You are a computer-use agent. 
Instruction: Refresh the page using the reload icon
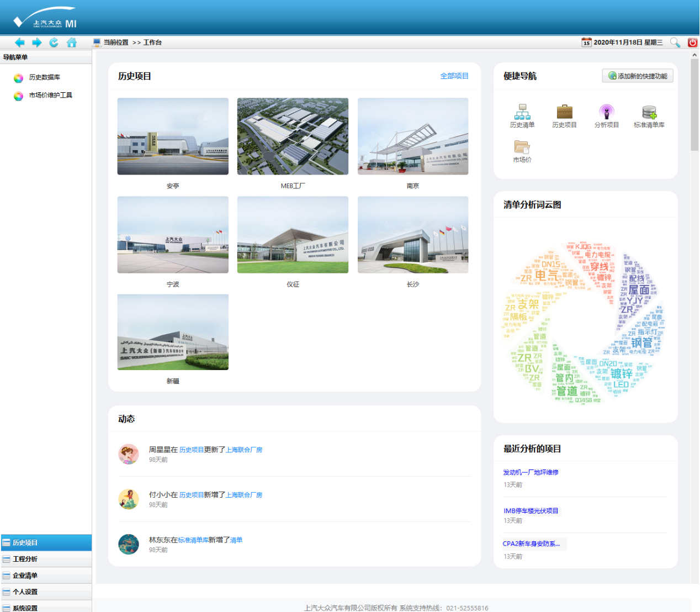click(54, 43)
